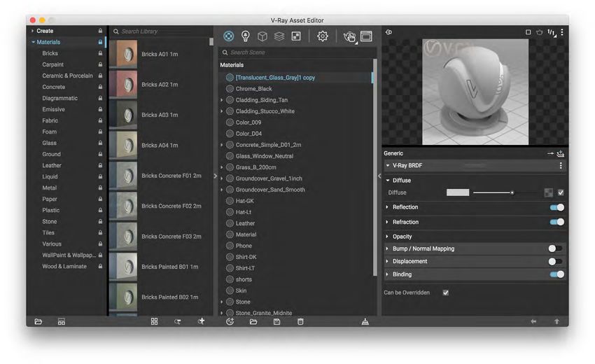
Task: Uncheck Can be Overridden checkbox
Action: [446, 293]
